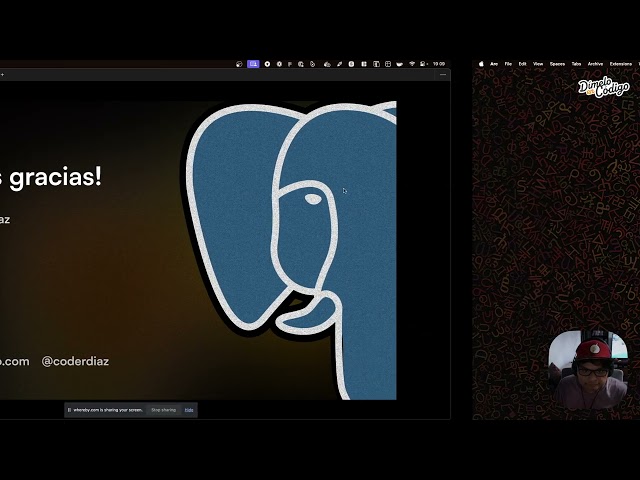The width and height of the screenshot is (640, 480).
Task: Click the Hide link in sharing bar
Action: click(x=189, y=410)
